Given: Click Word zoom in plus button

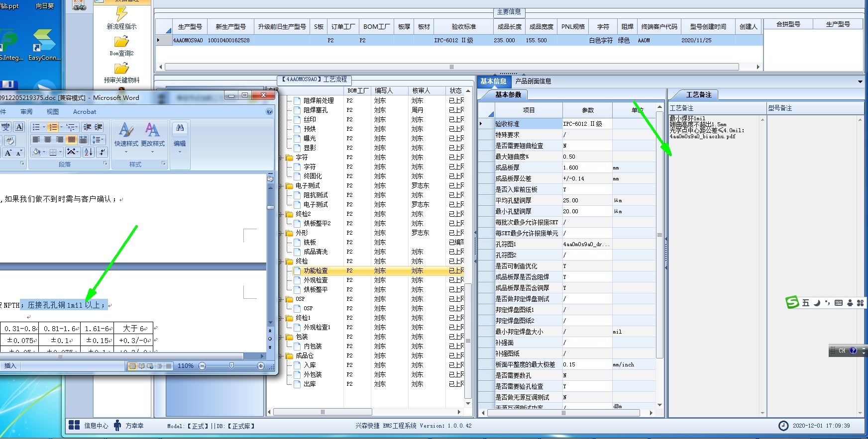Looking at the screenshot, I should 260,366.
